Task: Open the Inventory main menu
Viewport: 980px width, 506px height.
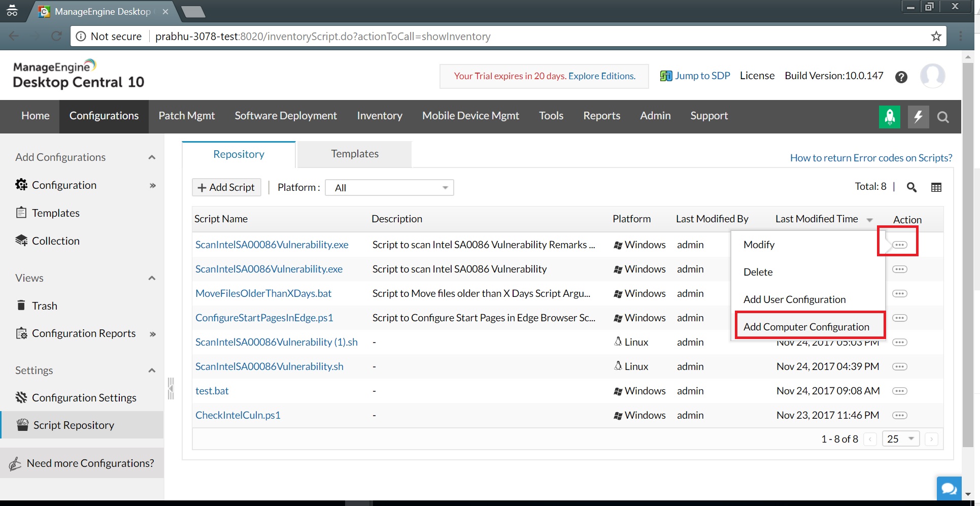Action: click(x=379, y=116)
